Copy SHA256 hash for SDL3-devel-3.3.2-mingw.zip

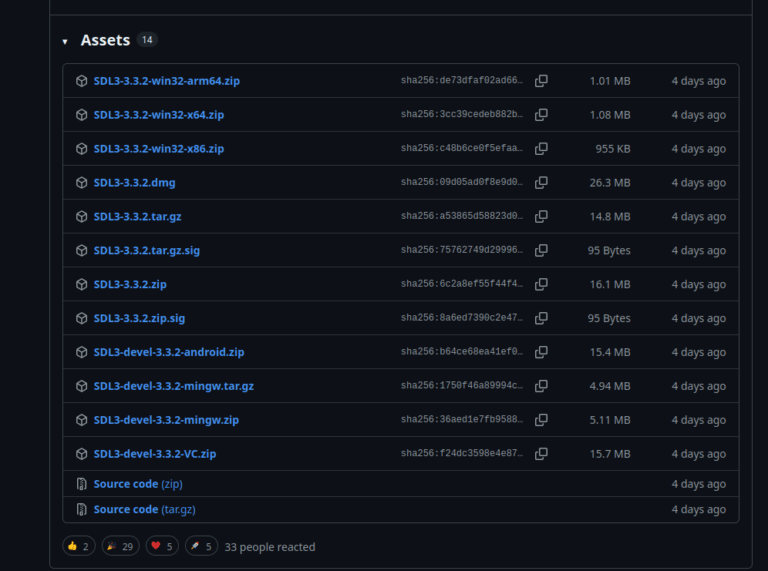pyautogui.click(x=541, y=420)
